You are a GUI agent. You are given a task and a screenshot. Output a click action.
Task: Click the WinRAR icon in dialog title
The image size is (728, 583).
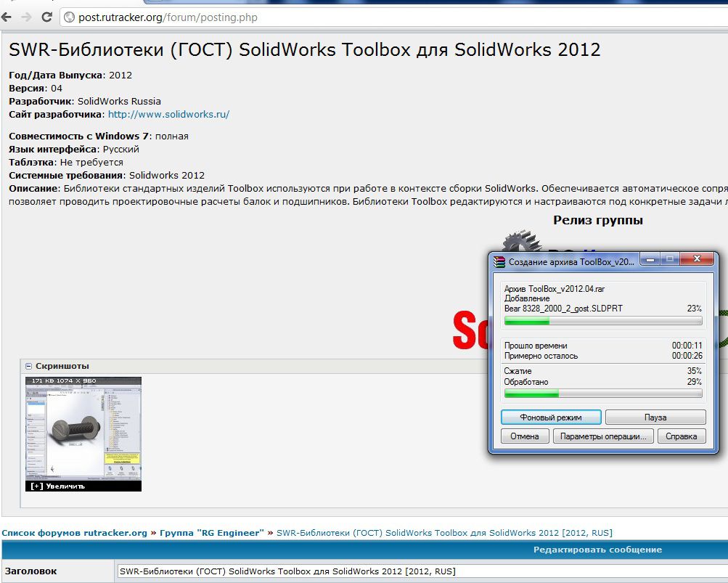tap(499, 261)
